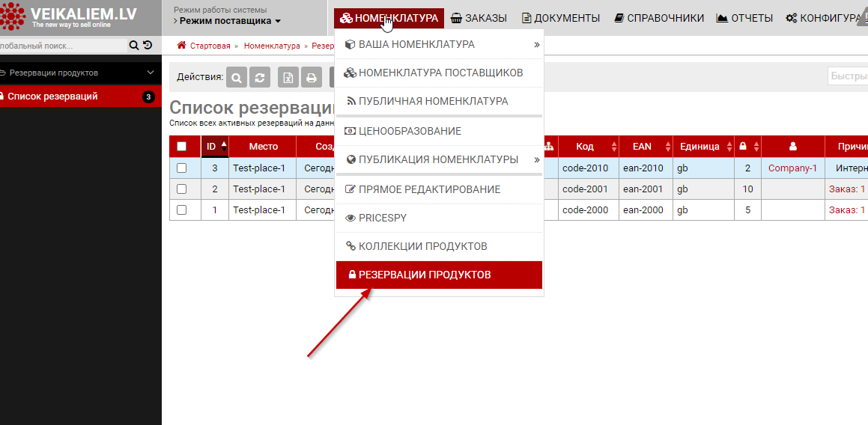Open the search history icon
868x425 pixels.
[147, 46]
